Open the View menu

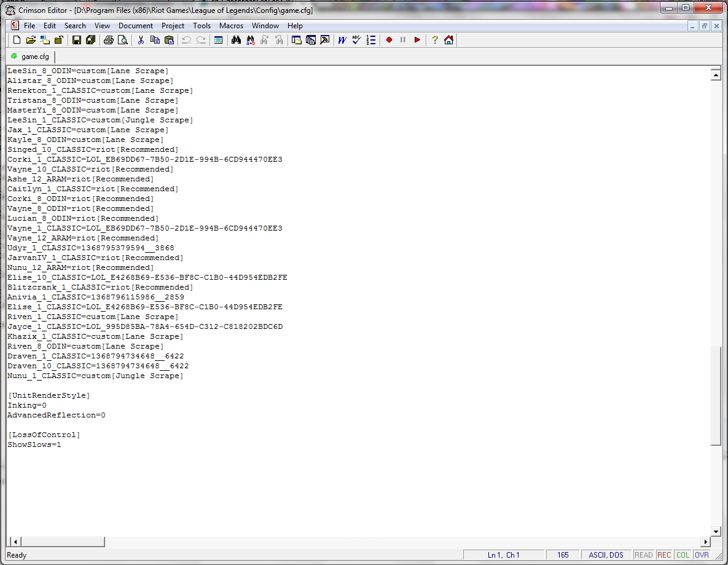[x=102, y=26]
